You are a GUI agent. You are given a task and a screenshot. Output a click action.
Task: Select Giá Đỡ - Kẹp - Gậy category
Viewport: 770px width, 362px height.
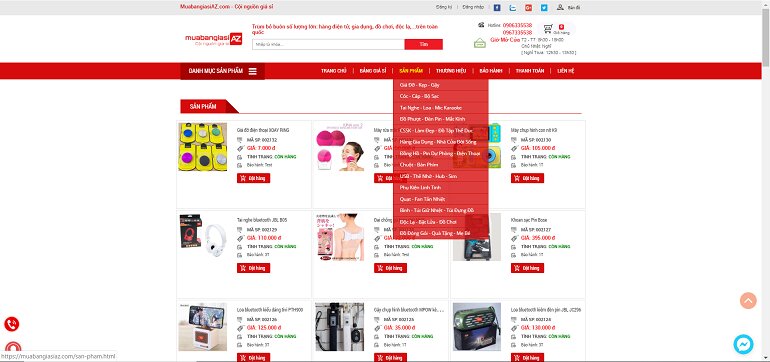tap(440, 85)
